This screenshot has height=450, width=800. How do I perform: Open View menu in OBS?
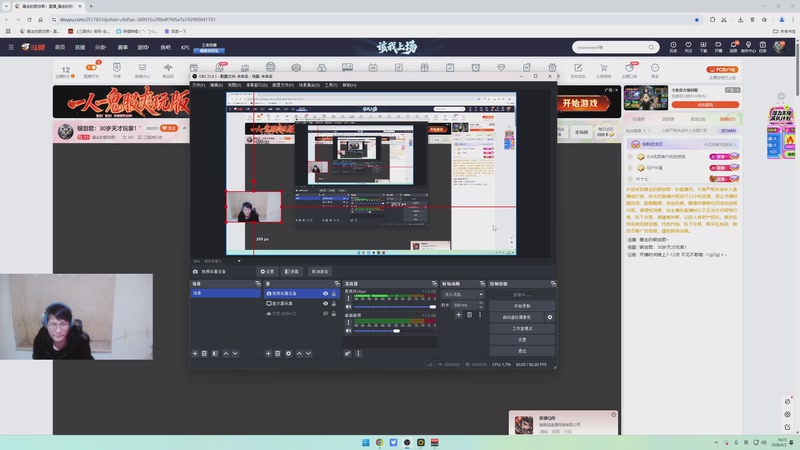tap(234, 85)
